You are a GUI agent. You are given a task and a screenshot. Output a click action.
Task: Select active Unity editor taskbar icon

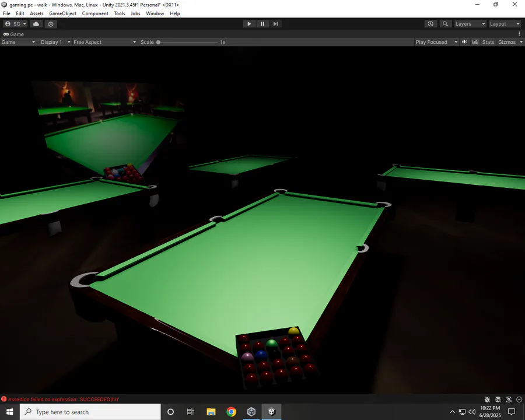(271, 412)
